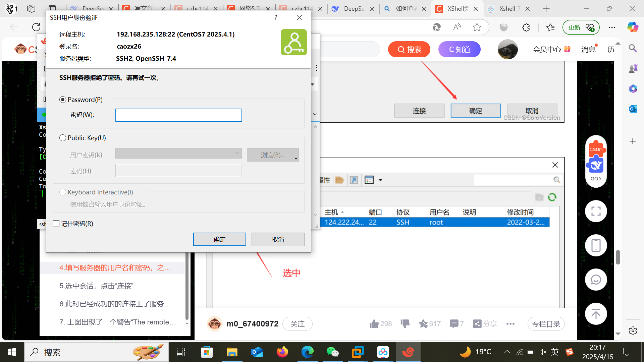Select the Public Key authentication option
This screenshot has width=644, height=362.
[63, 138]
